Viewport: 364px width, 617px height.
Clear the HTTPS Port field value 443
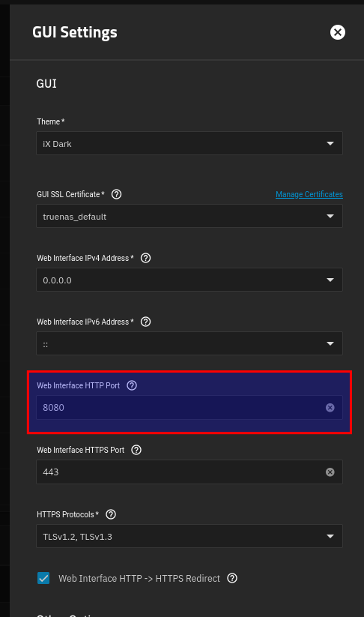330,472
